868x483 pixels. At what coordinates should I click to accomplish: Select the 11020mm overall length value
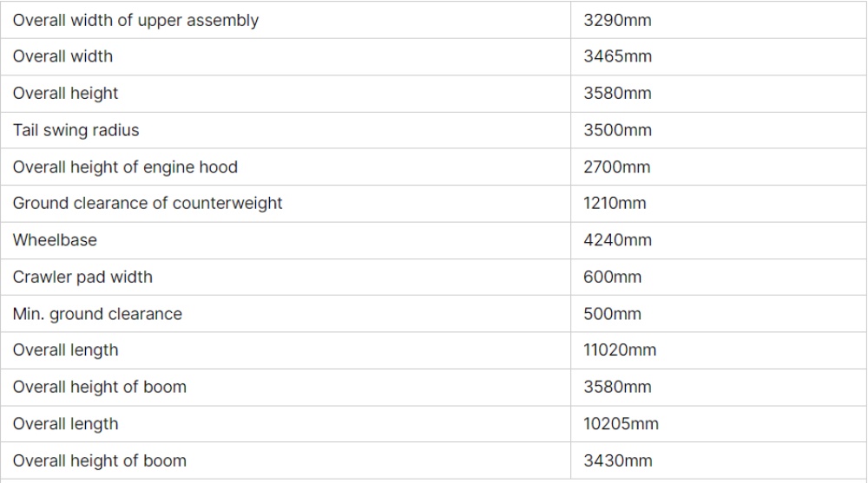[621, 351]
